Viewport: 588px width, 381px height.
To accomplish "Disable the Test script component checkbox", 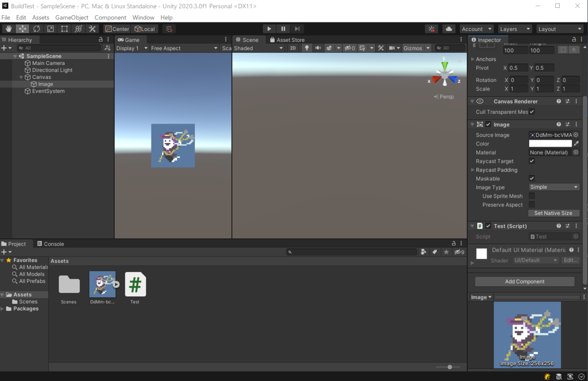I will coord(488,226).
